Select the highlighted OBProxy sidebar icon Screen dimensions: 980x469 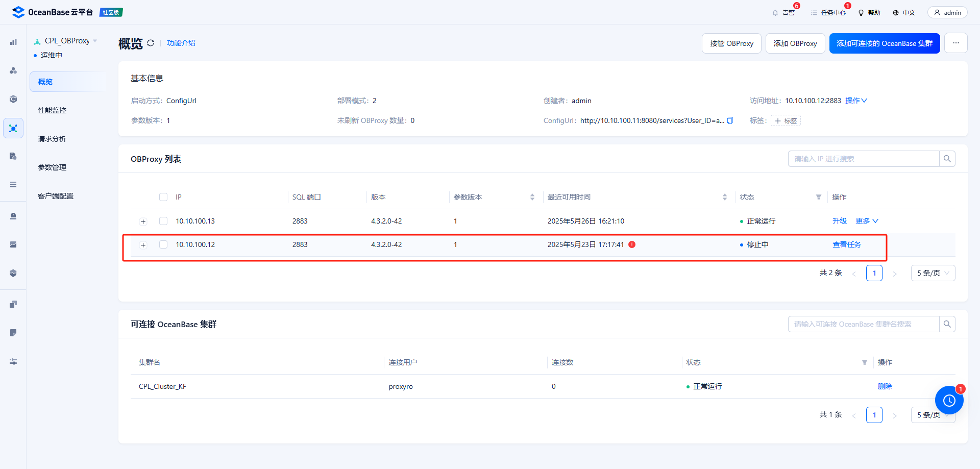click(x=13, y=128)
